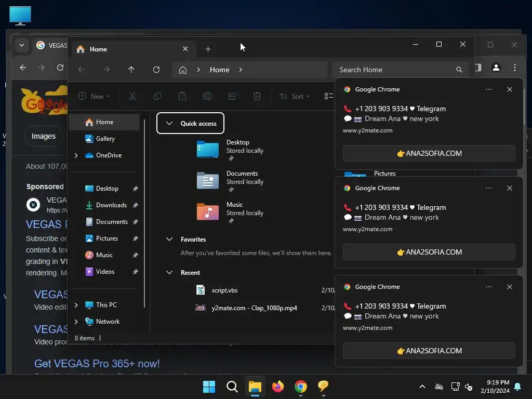The height and width of the screenshot is (399, 532).
Task: Click the pin icon next to Documents in sidebar
Action: pos(136,222)
